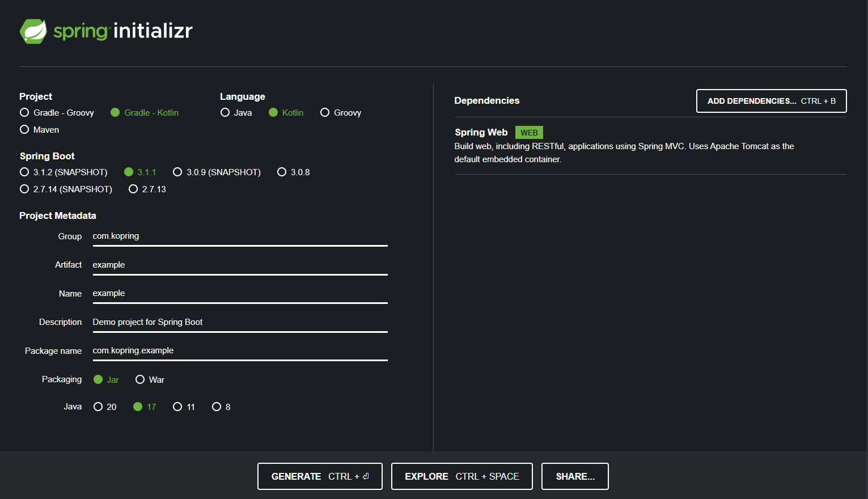Click the Spring Initializr leaf logo
868x499 pixels.
pyautogui.click(x=33, y=31)
